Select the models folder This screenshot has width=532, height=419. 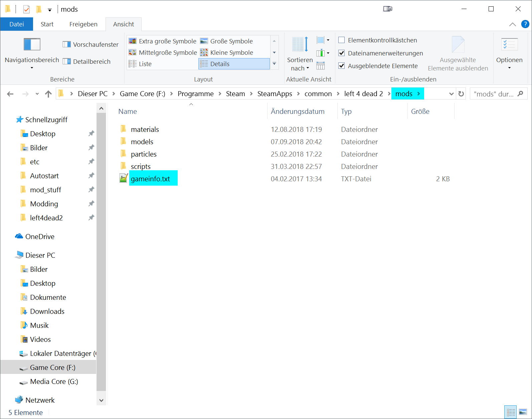click(x=142, y=142)
